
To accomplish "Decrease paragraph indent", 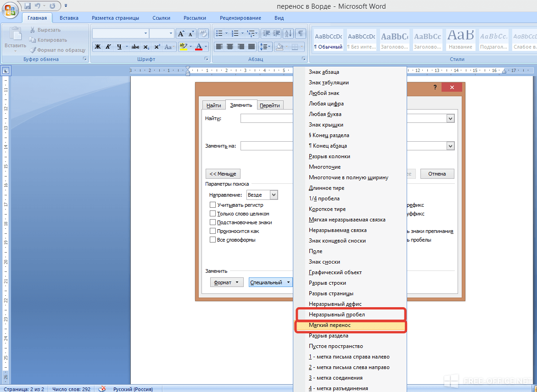I will (266, 33).
